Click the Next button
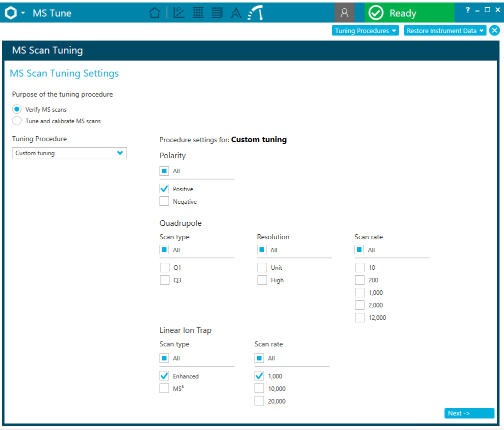The height and width of the screenshot is (430, 504). 469,413
